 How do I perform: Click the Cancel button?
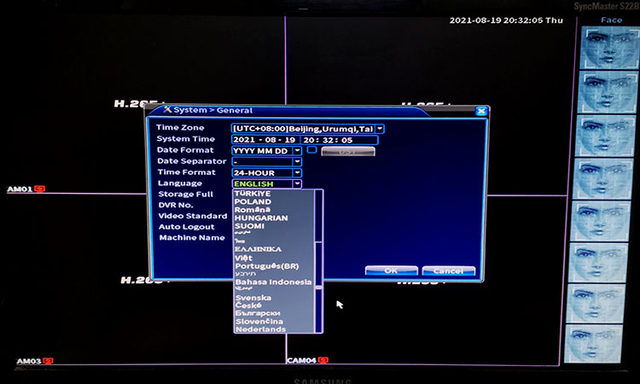pos(449,271)
